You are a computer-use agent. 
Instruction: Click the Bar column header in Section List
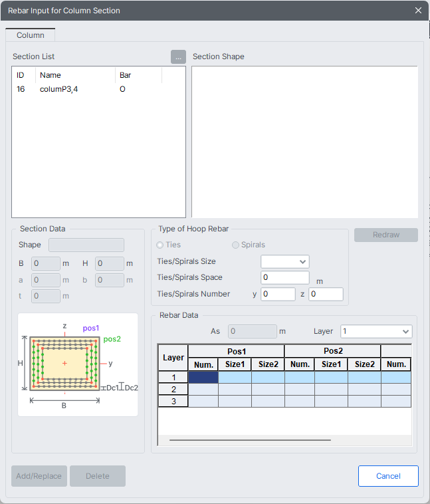coord(138,75)
